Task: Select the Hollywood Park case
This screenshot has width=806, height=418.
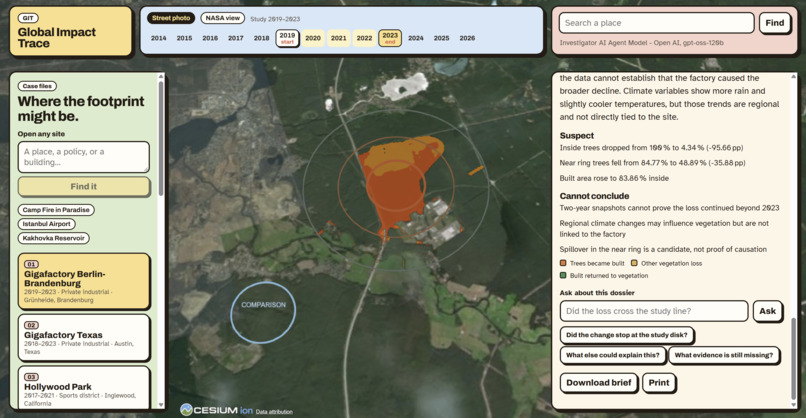Action: (x=84, y=388)
